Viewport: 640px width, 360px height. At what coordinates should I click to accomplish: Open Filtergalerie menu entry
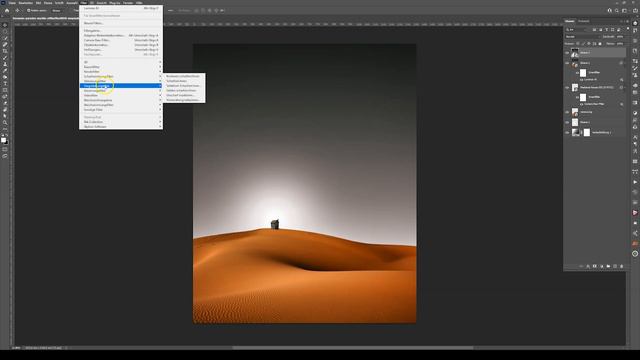[121, 31]
